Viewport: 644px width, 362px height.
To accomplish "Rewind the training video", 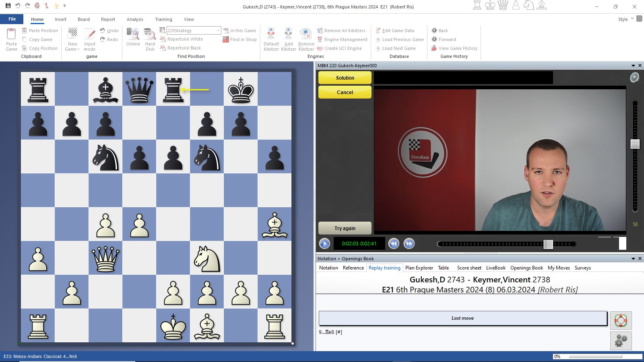I will click(x=394, y=243).
